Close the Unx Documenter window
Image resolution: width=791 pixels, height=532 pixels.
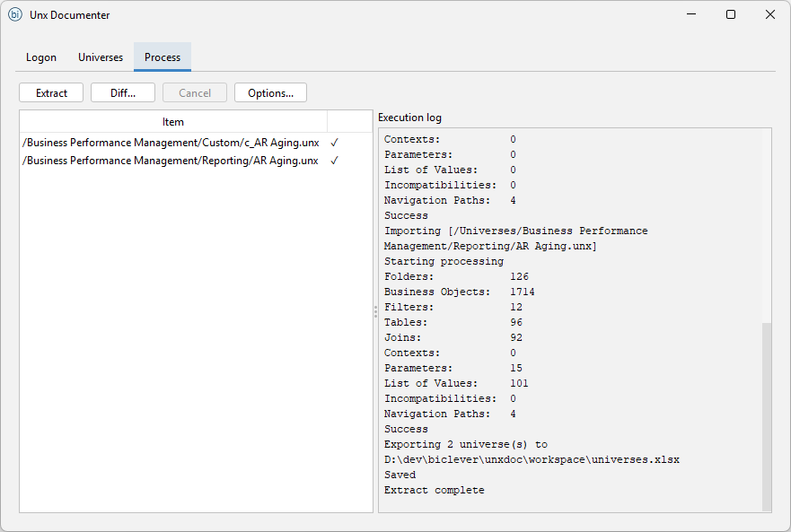[769, 14]
